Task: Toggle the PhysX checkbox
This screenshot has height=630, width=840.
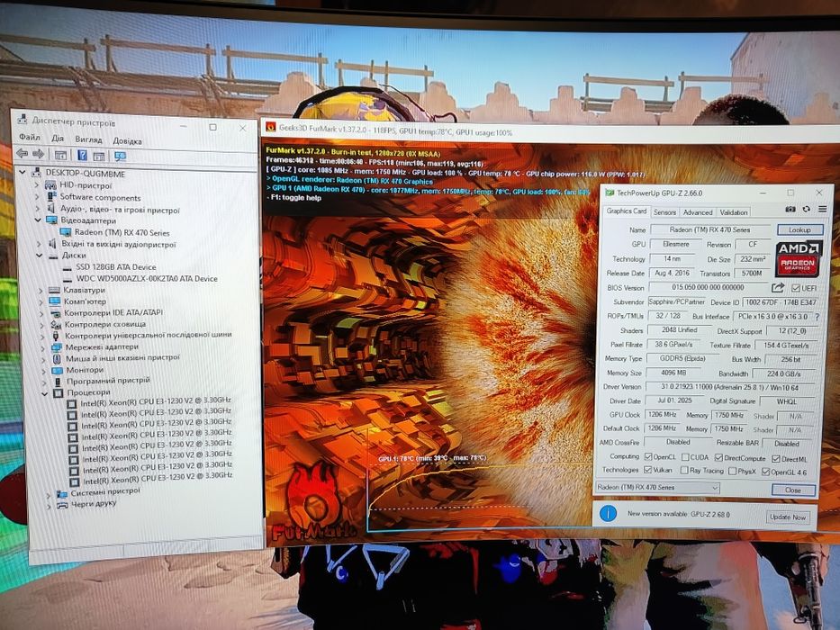Action: click(x=732, y=472)
